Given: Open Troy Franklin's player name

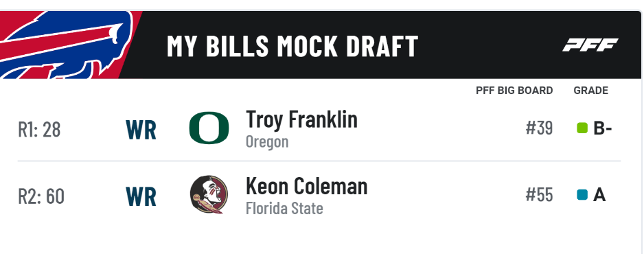Looking at the screenshot, I should point(301,119).
